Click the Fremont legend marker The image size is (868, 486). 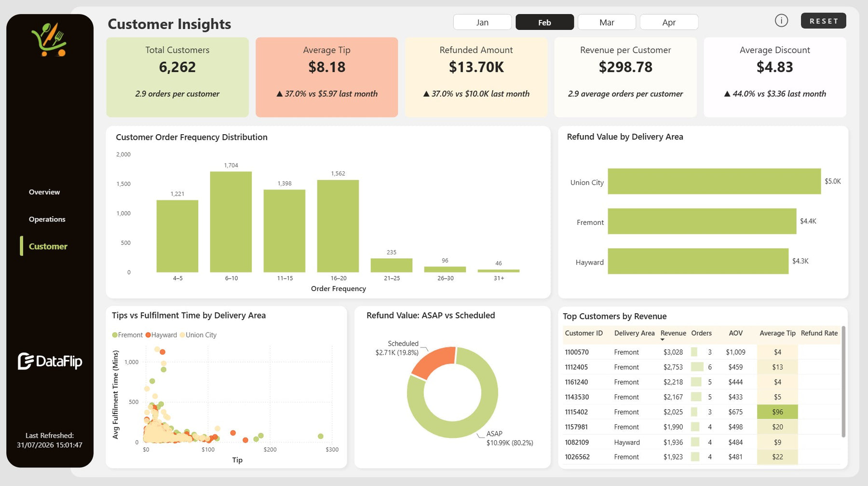point(115,335)
